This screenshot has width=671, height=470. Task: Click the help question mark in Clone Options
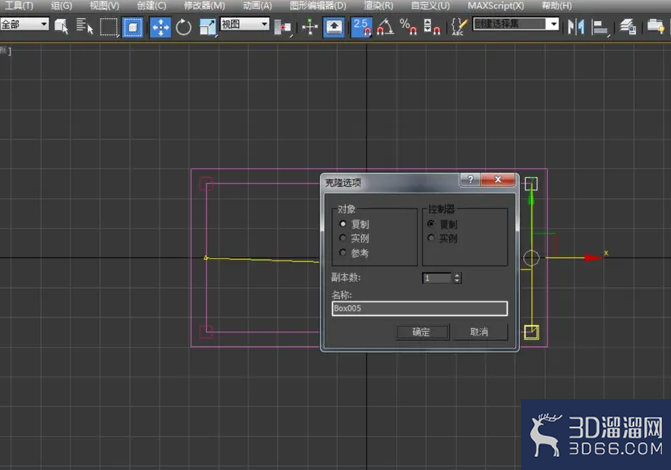click(470, 179)
